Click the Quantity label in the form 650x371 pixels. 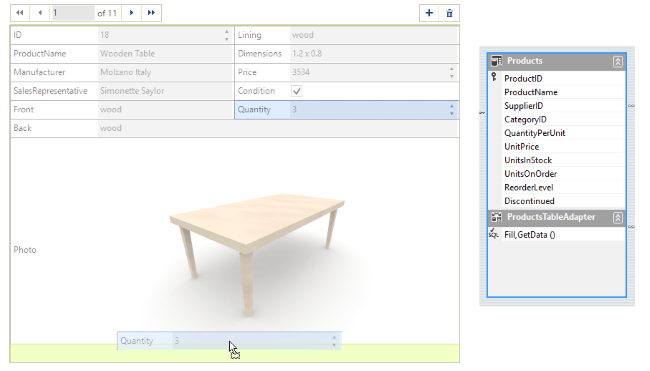click(x=254, y=109)
